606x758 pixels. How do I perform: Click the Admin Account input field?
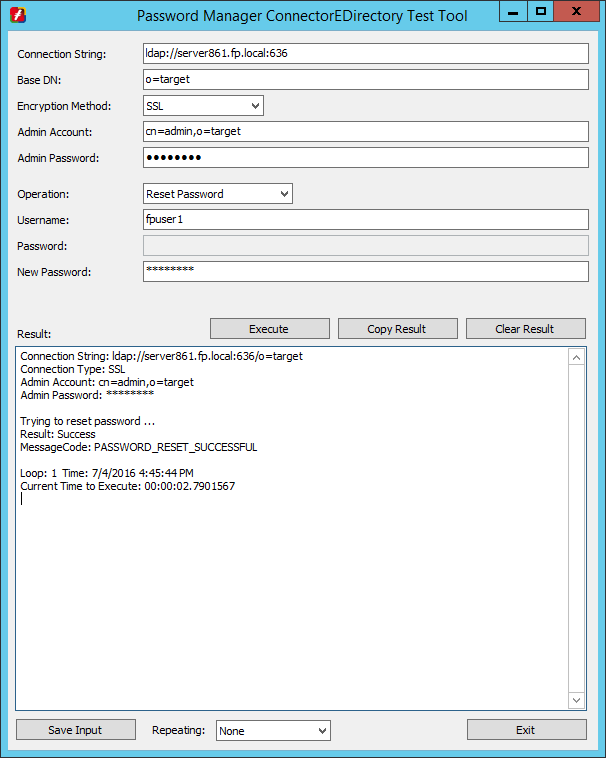point(366,131)
